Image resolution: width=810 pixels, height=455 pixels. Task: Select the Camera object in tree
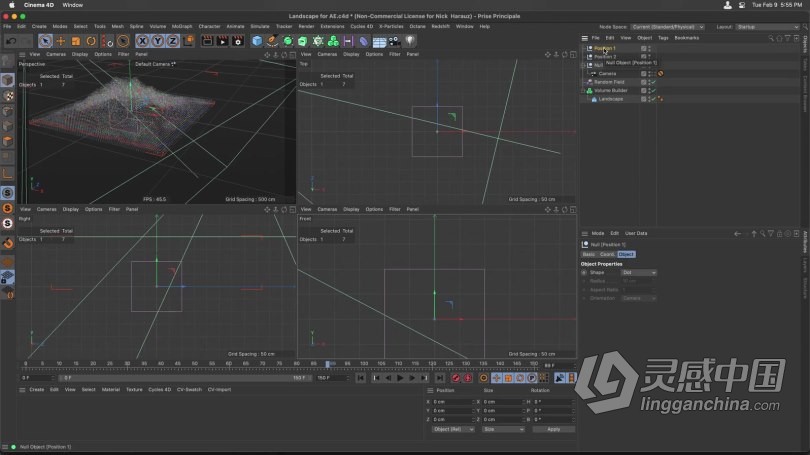(607, 74)
